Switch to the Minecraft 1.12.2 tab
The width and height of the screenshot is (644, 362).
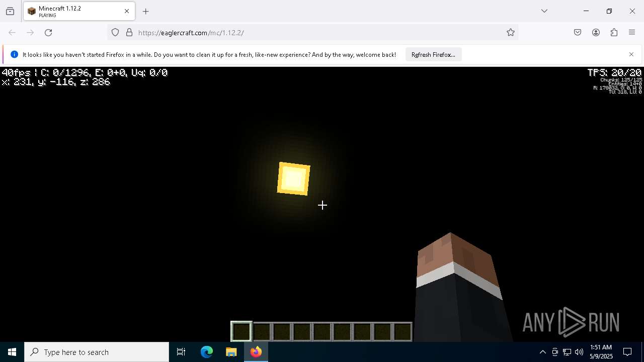pos(79,11)
